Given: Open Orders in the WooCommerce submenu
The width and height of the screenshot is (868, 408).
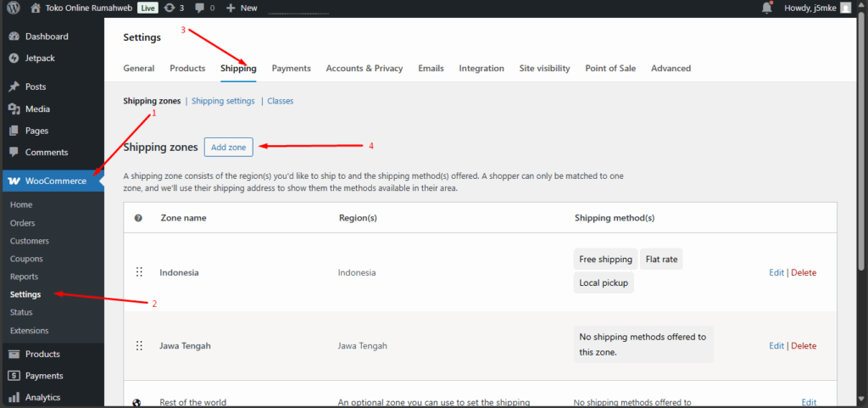Looking at the screenshot, I should click(x=23, y=223).
